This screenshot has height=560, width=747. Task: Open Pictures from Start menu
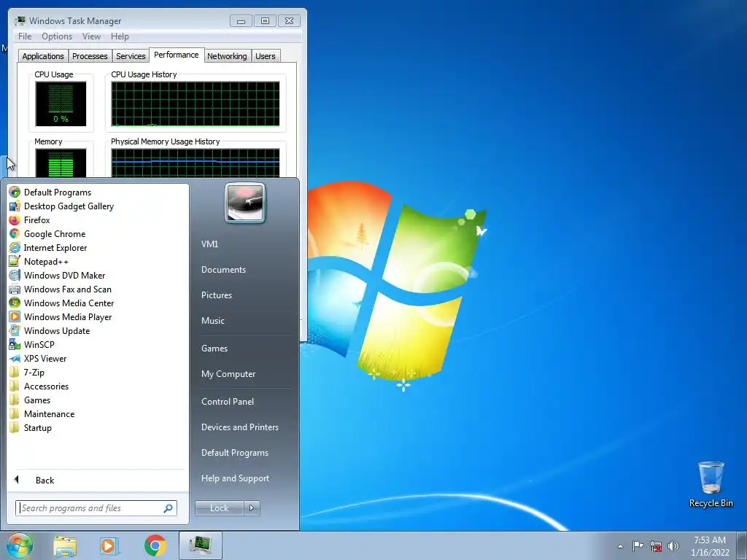tap(216, 295)
